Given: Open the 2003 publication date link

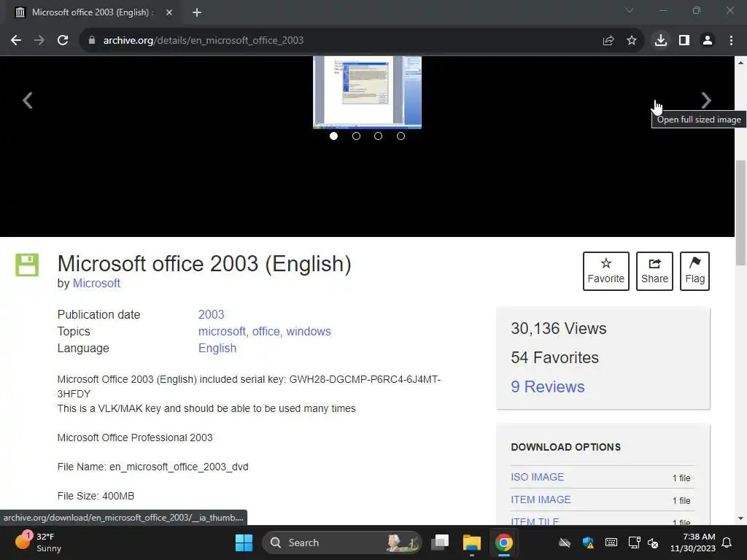Looking at the screenshot, I should (x=211, y=315).
